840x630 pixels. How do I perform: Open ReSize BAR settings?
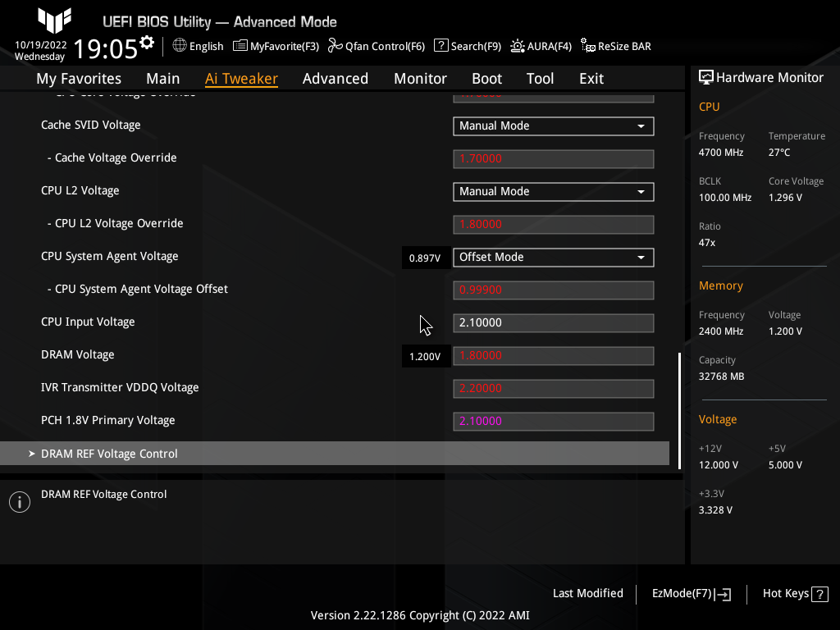coord(615,46)
